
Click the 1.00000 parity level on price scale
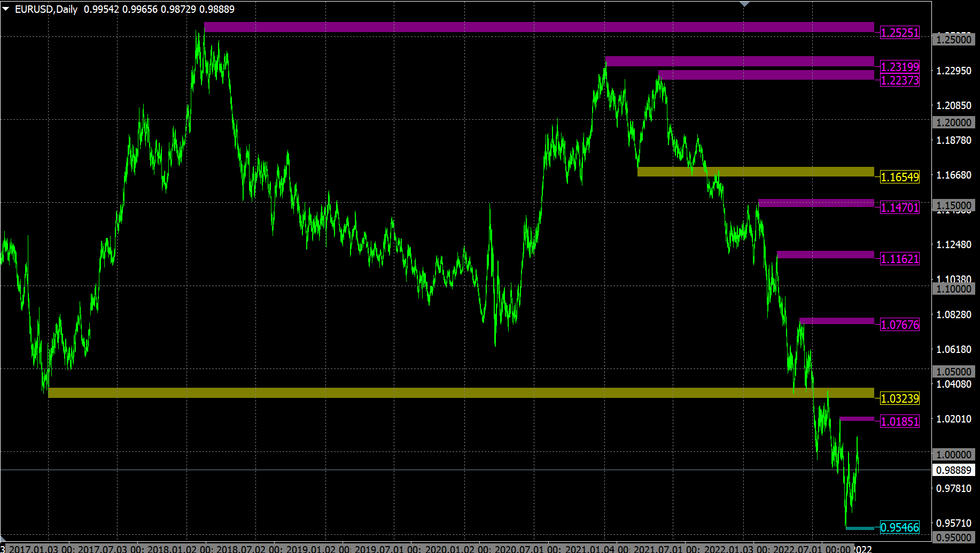954,455
